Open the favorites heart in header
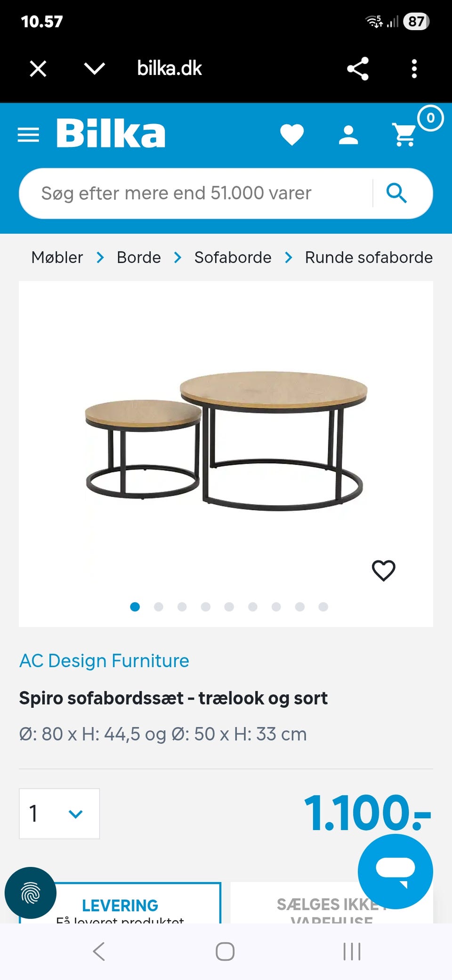 (292, 135)
